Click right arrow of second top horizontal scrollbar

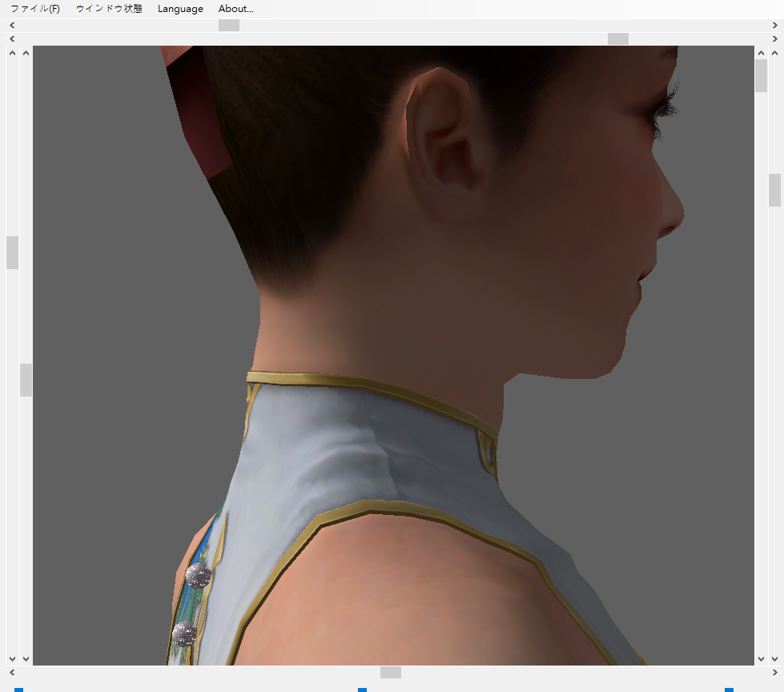click(x=775, y=38)
